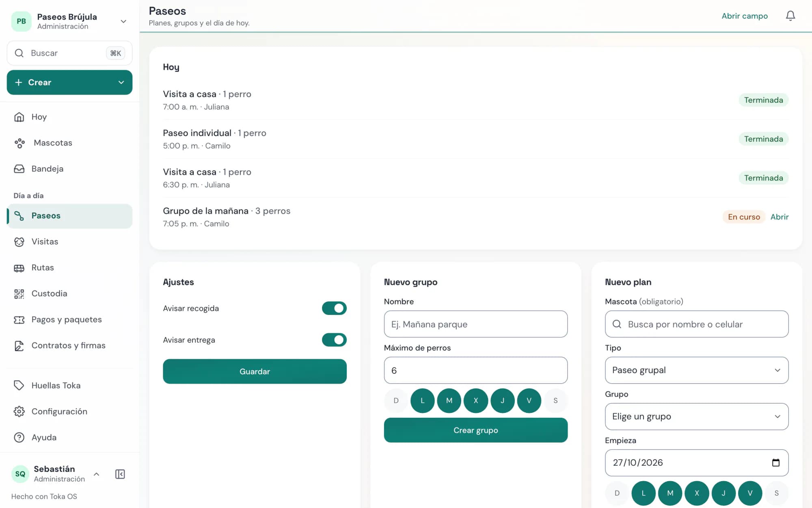Expand the Paseos Brújula workspace switcher
812x508 pixels.
(x=123, y=21)
